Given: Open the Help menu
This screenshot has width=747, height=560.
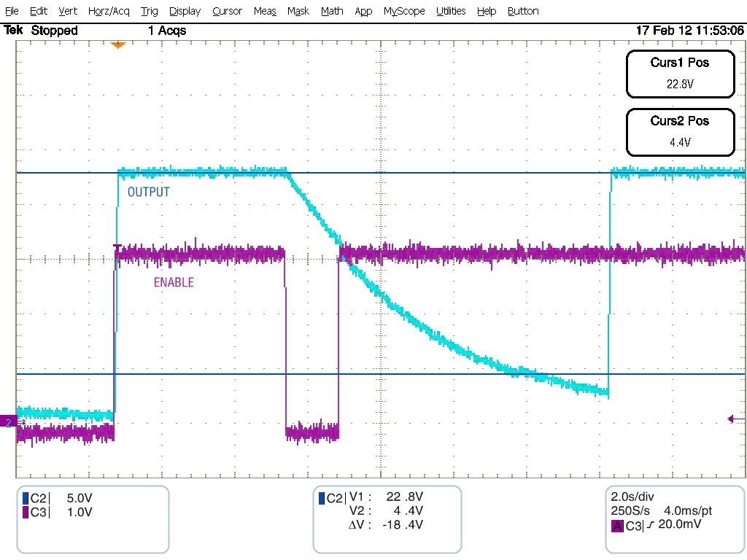Looking at the screenshot, I should tap(487, 11).
